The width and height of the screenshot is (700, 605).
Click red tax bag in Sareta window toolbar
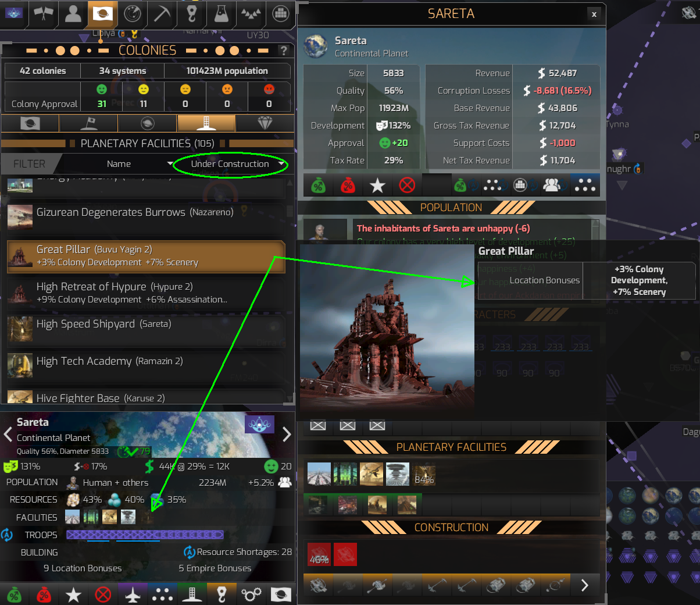point(348,186)
